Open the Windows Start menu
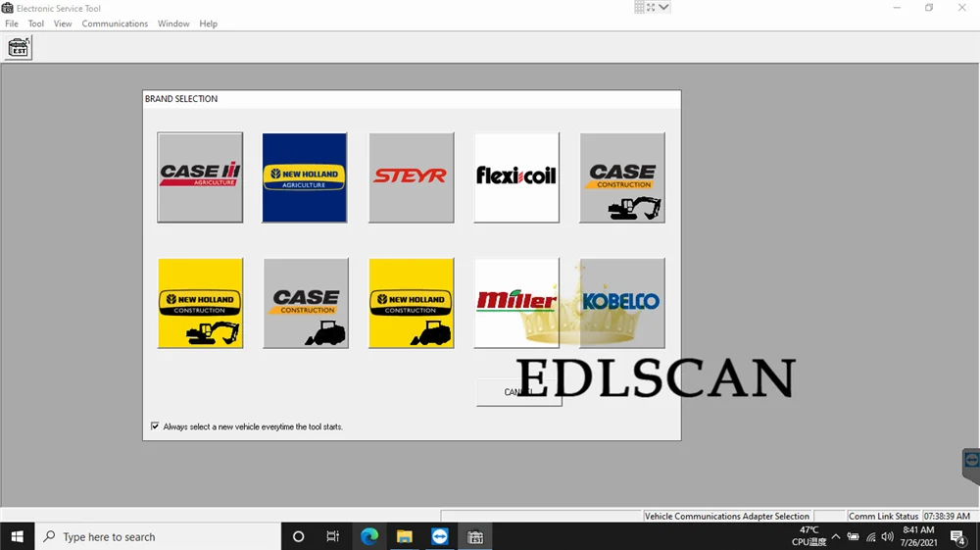This screenshot has height=550, width=980. pyautogui.click(x=18, y=537)
